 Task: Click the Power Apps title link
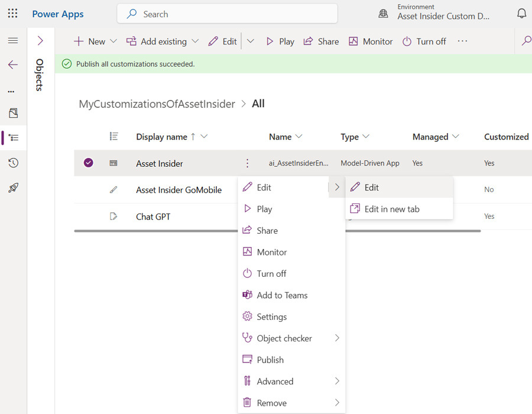pyautogui.click(x=58, y=14)
